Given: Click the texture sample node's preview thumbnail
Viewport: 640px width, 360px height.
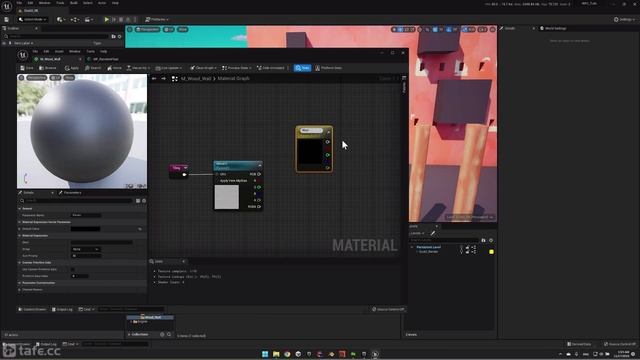Looking at the screenshot, I should click(227, 197).
